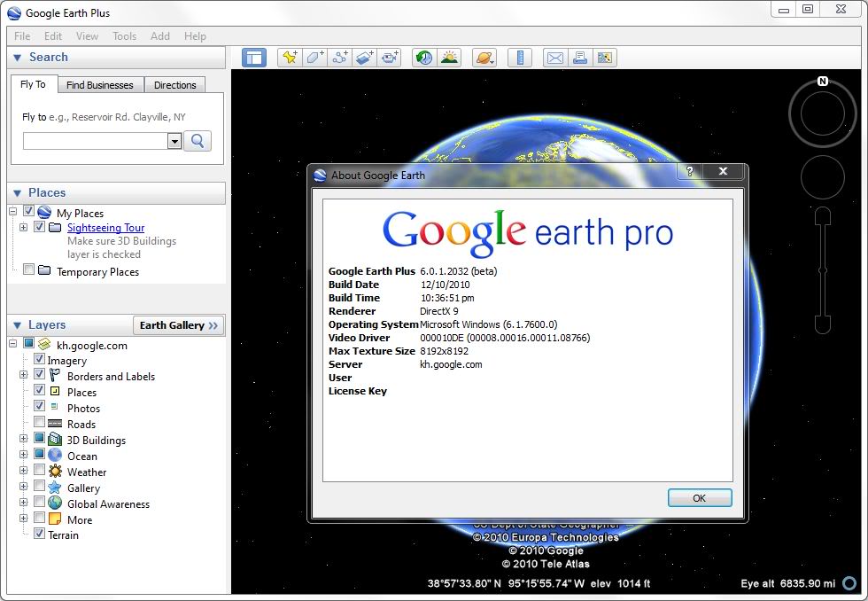This screenshot has width=868, height=601.
Task: Close the About Google Earth dialog
Action: pyautogui.click(x=723, y=171)
